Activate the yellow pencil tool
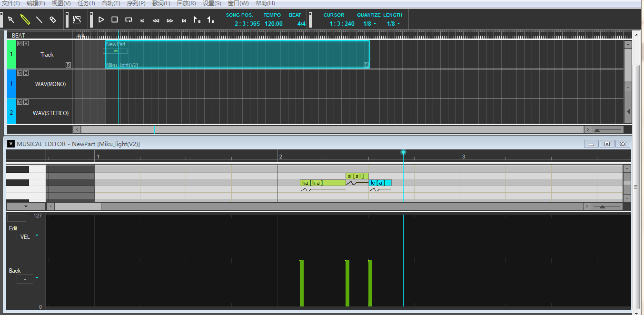 (x=25, y=20)
